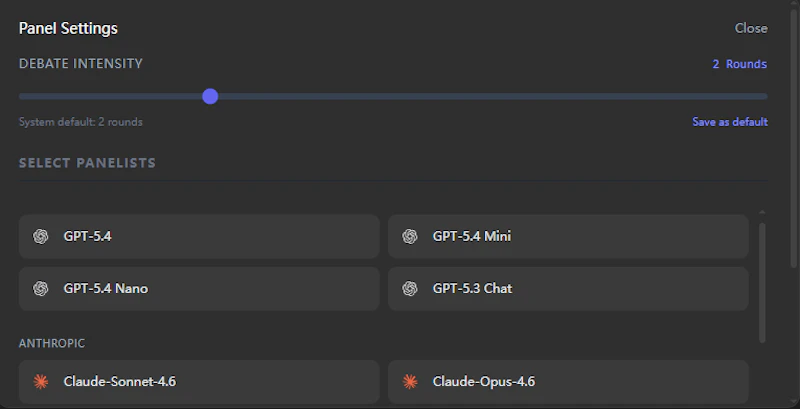800x409 pixels.
Task: Click the scroll up arrow above panelist list
Action: [762, 212]
